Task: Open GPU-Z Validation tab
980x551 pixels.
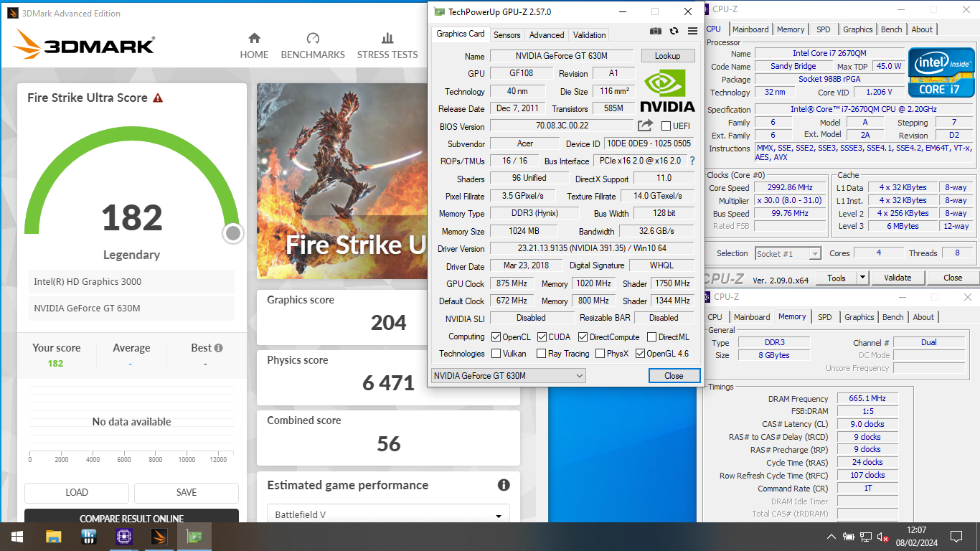Action: pyautogui.click(x=590, y=34)
